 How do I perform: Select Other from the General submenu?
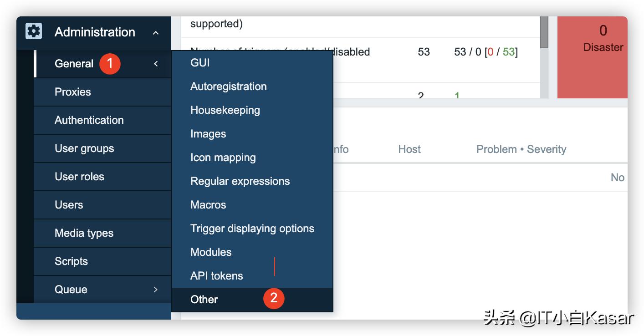tap(204, 299)
